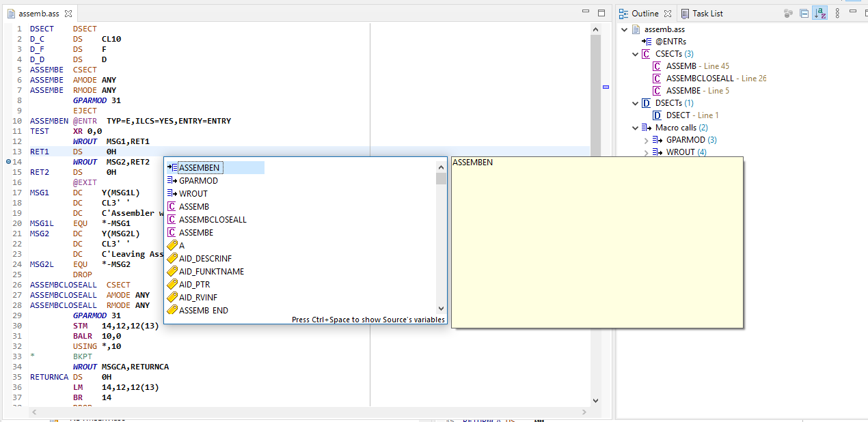Click the @ENTRs node in Outline
Image resolution: width=868 pixels, height=422 pixels.
coord(670,42)
